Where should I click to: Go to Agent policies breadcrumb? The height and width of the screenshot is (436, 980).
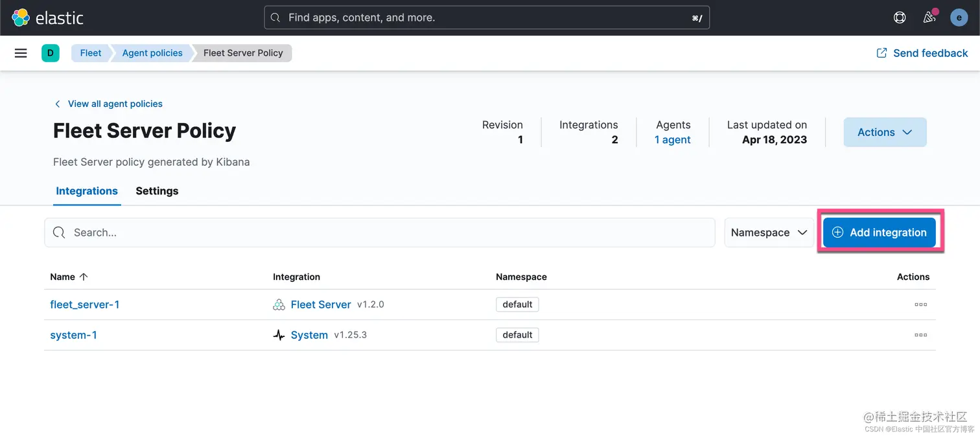[152, 53]
